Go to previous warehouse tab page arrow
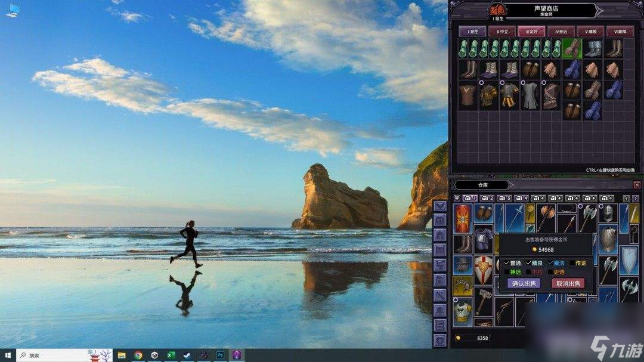The height and width of the screenshot is (362, 644). [626, 198]
